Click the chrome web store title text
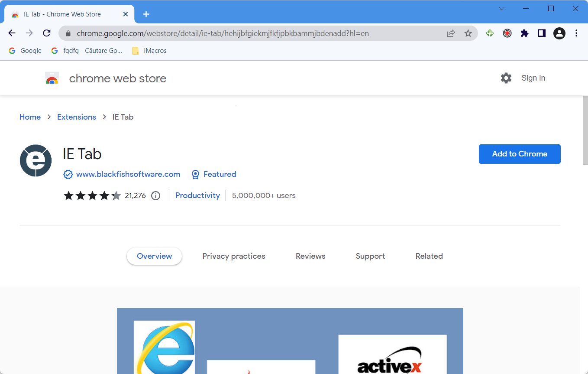The width and height of the screenshot is (588, 374). click(x=118, y=78)
